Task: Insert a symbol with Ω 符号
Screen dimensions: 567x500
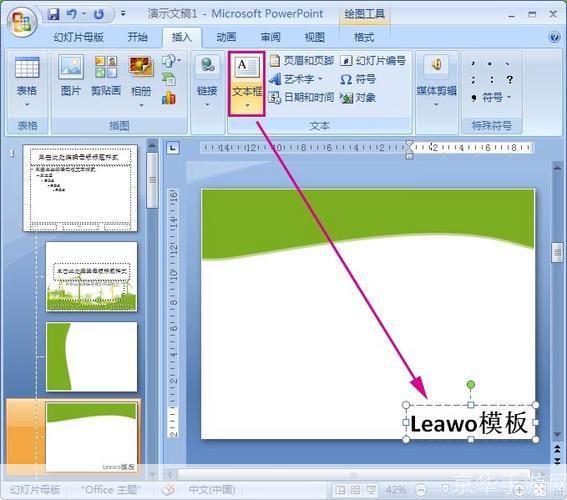Action: [x=358, y=79]
